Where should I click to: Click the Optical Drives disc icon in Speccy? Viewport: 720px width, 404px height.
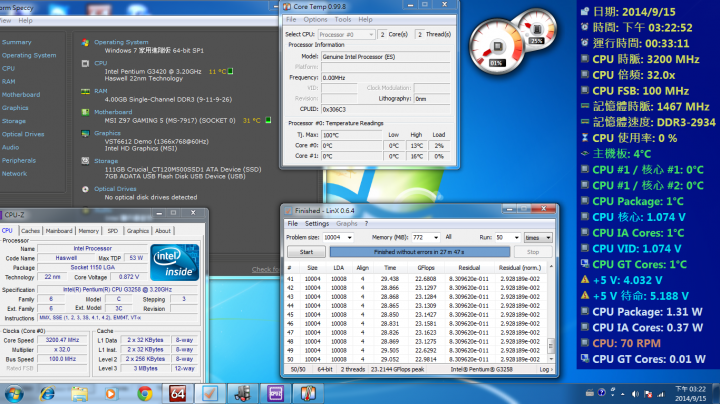(x=85, y=189)
